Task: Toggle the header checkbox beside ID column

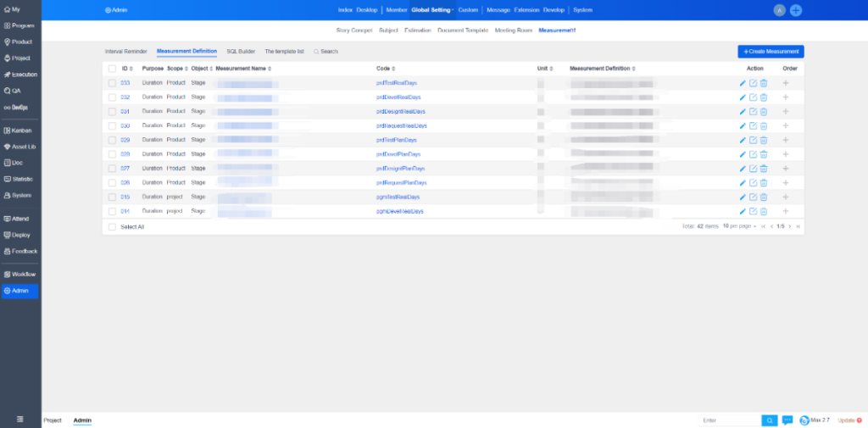Action: pos(112,68)
